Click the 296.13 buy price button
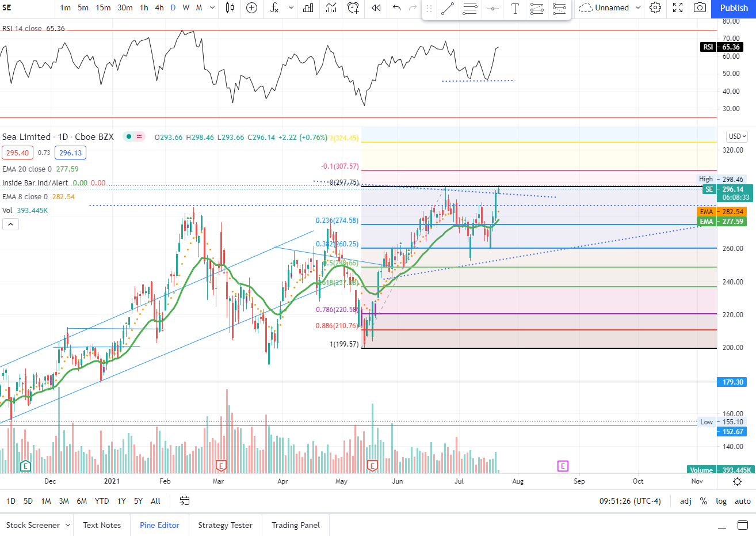 (x=71, y=153)
